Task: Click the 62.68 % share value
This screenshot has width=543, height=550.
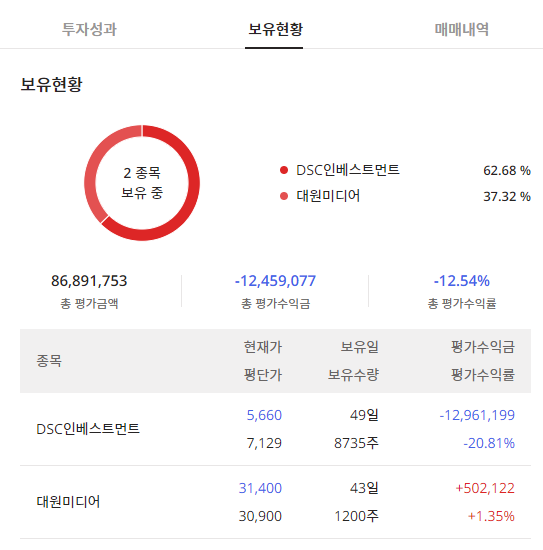Action: 507,170
